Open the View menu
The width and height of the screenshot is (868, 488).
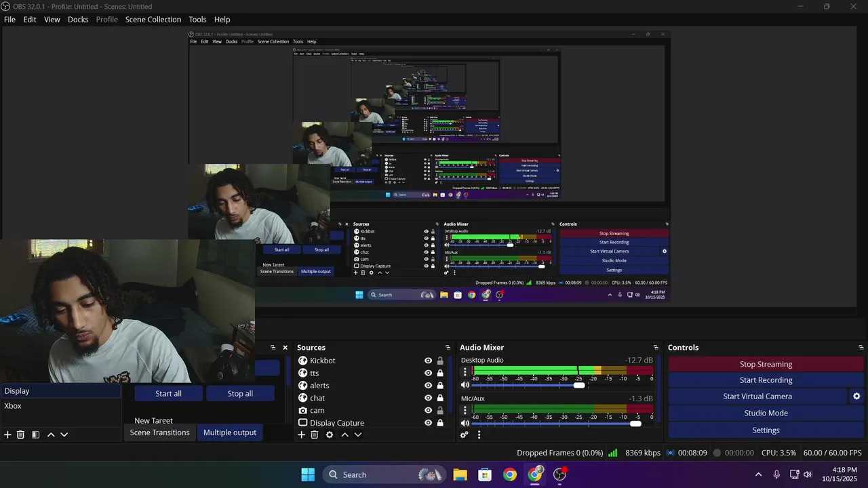tap(52, 20)
